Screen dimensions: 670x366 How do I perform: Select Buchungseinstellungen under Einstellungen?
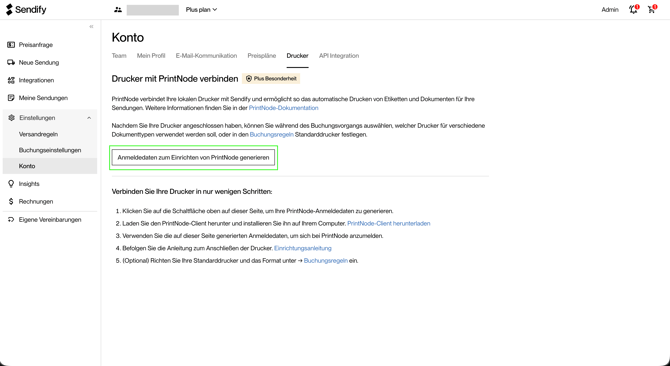point(50,150)
